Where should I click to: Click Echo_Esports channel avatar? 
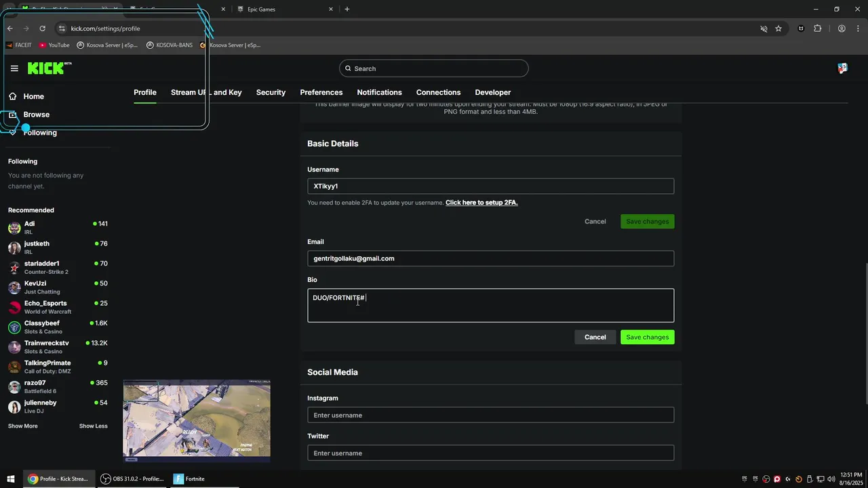pyautogui.click(x=14, y=307)
